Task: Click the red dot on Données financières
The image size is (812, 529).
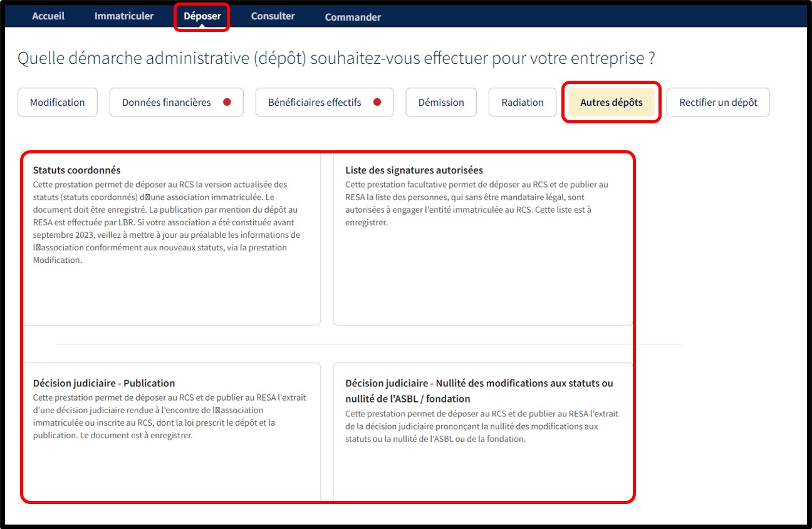Action: tap(227, 102)
